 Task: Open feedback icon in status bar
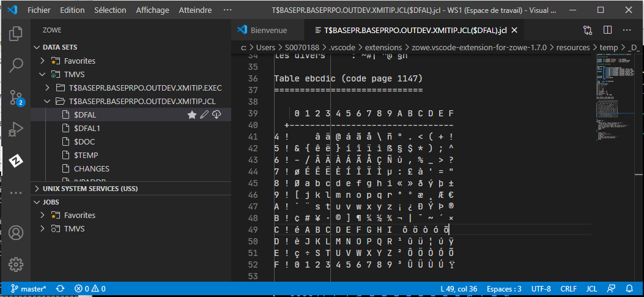(x=612, y=288)
